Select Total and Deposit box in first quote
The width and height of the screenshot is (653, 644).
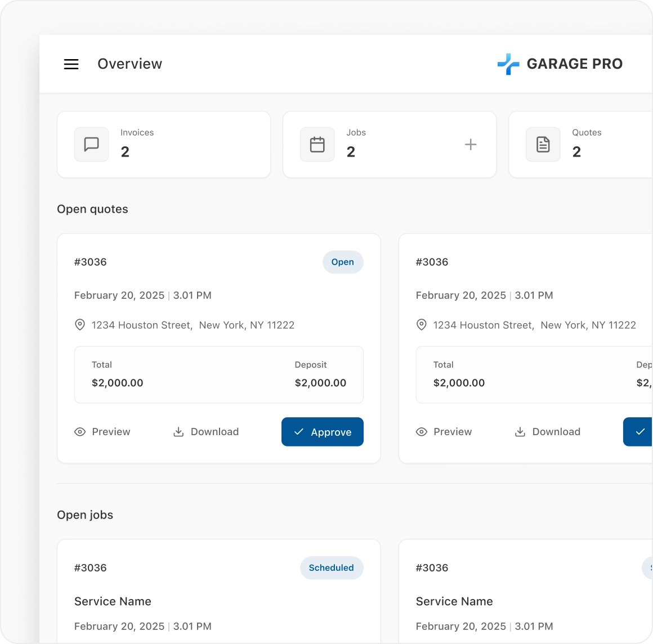[x=218, y=375]
